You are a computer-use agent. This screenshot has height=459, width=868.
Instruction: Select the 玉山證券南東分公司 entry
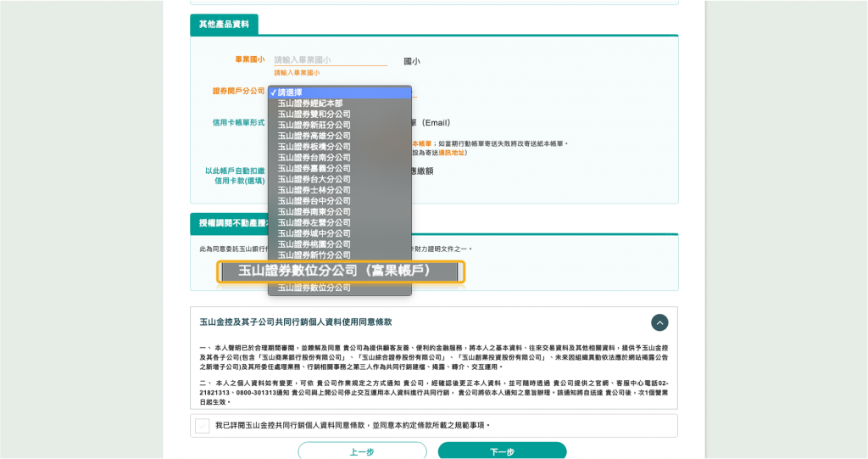pos(340,212)
